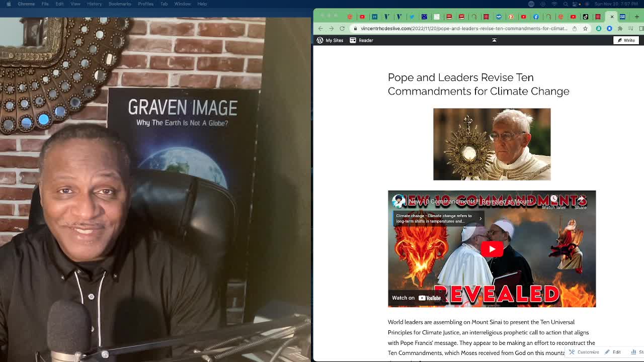Expand the Climate change info panel chevron
The height and width of the screenshot is (362, 644).
coord(480,218)
